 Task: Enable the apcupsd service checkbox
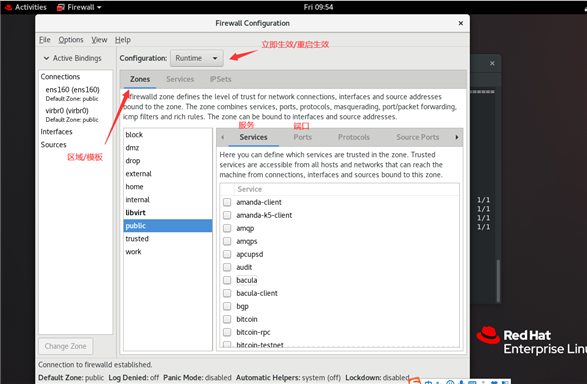pos(227,254)
